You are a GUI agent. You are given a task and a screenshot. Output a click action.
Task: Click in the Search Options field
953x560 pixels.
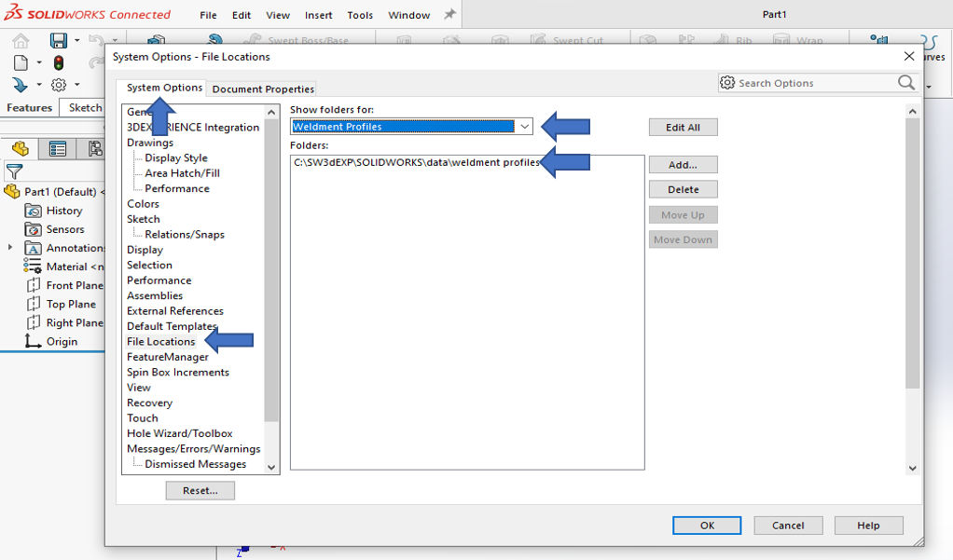(x=811, y=83)
